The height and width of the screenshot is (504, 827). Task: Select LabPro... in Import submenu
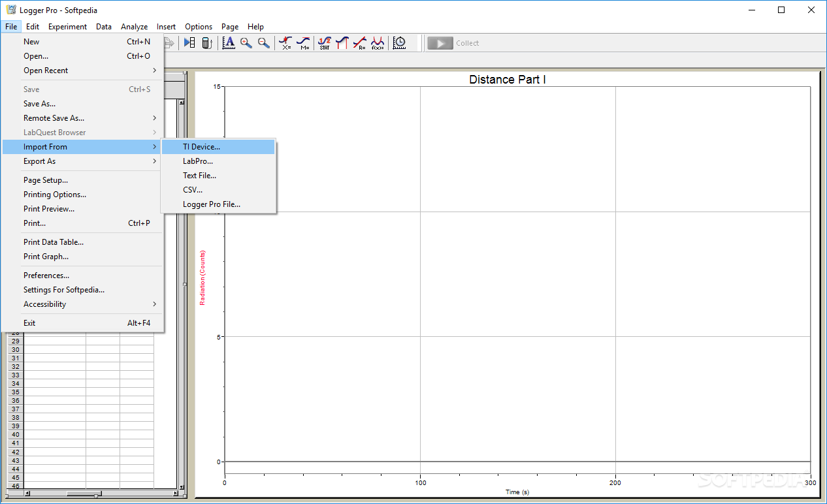coord(218,161)
